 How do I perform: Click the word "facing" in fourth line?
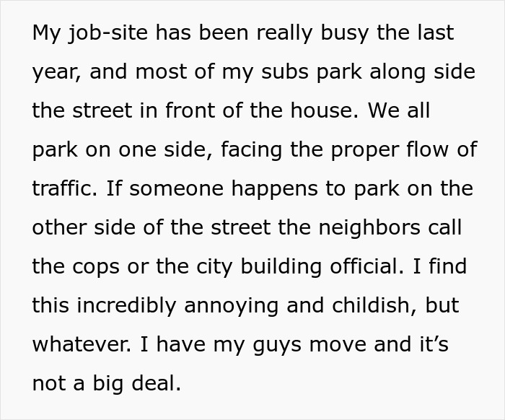click(x=251, y=152)
